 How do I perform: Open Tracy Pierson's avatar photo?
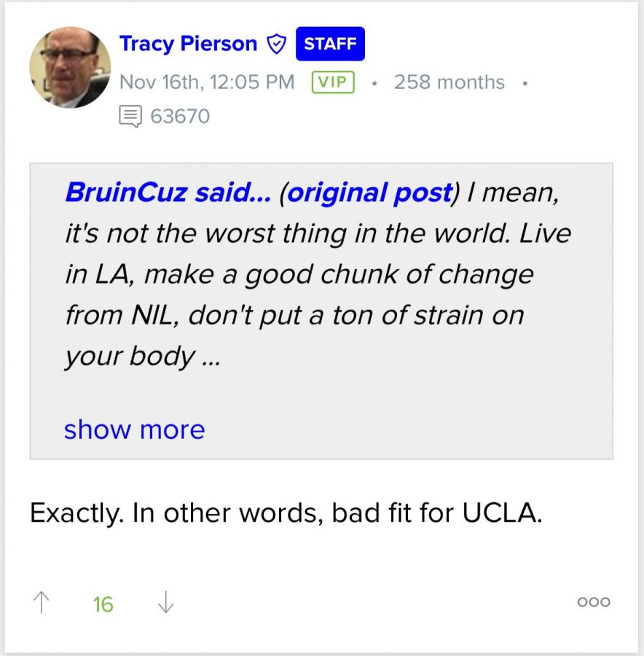click(x=70, y=67)
